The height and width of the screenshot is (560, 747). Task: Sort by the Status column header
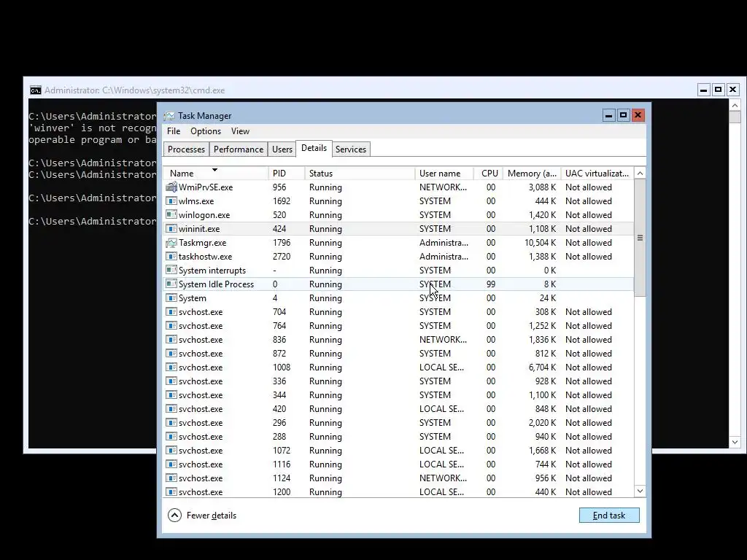pos(360,174)
